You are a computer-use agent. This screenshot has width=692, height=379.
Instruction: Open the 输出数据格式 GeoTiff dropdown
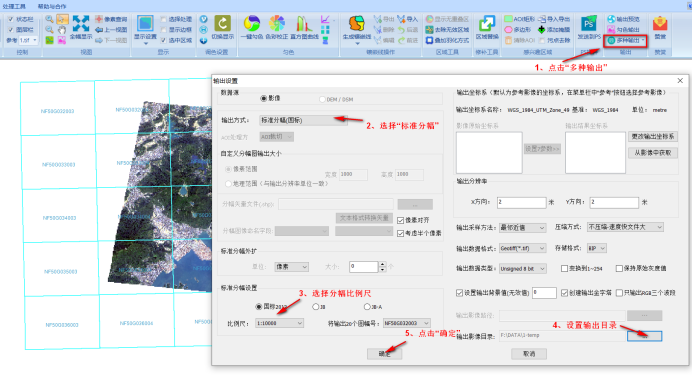(523, 248)
